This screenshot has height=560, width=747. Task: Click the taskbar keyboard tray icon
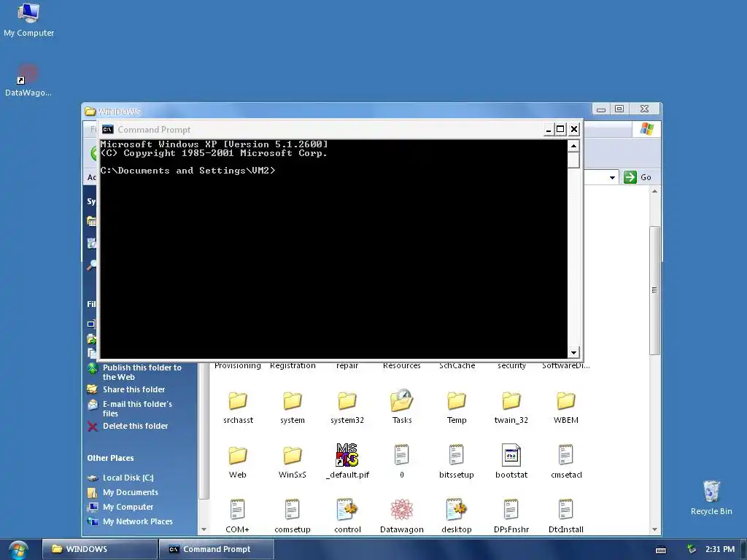[x=661, y=550]
